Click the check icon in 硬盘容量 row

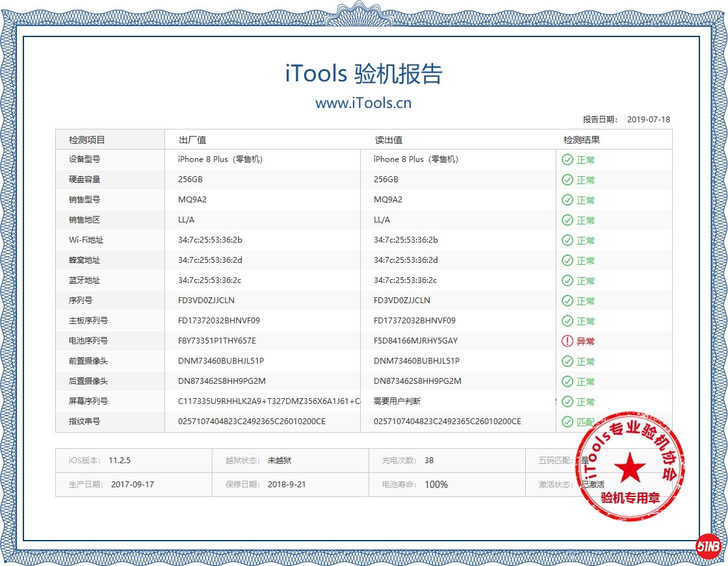pos(567,180)
